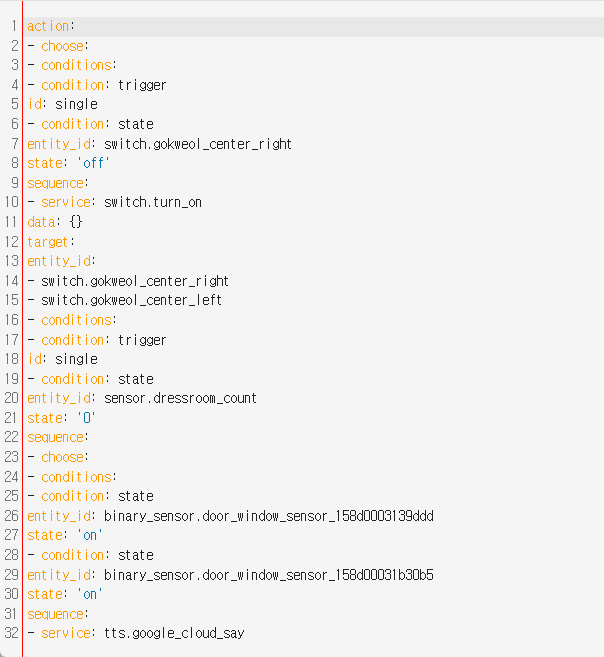604x657 pixels.
Task: Click 'target:' on line 12
Action: tap(51, 242)
